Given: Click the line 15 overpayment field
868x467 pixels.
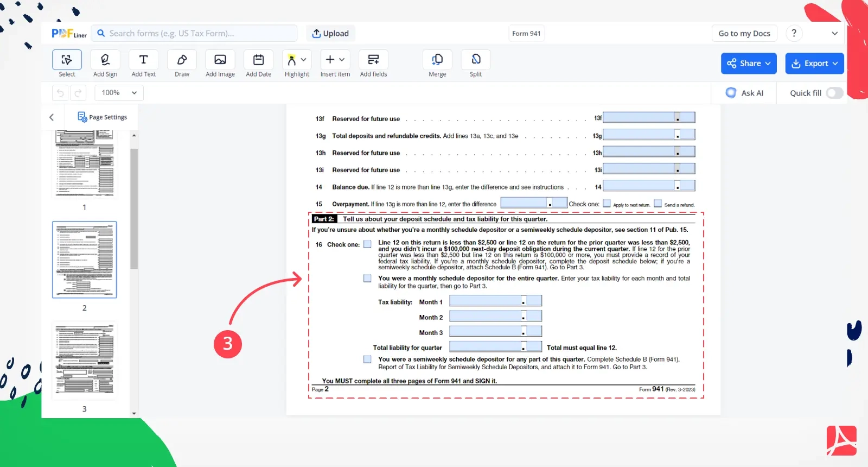Looking at the screenshot, I should click(524, 203).
